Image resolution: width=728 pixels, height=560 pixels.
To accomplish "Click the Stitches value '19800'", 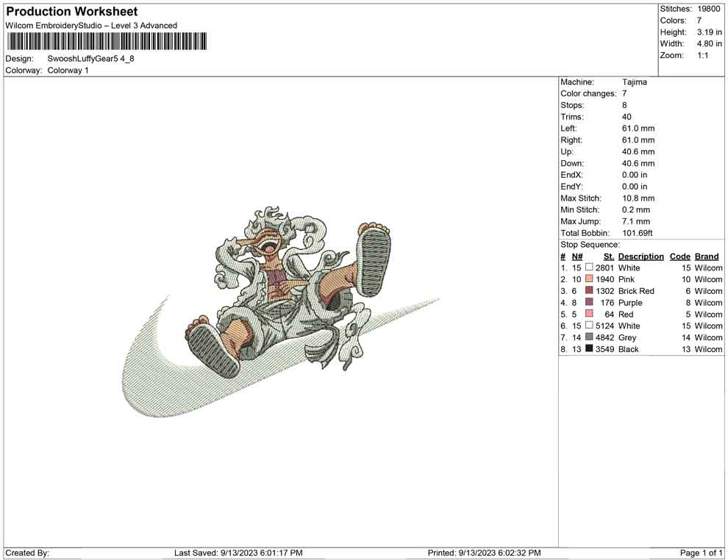I will 708,9.
